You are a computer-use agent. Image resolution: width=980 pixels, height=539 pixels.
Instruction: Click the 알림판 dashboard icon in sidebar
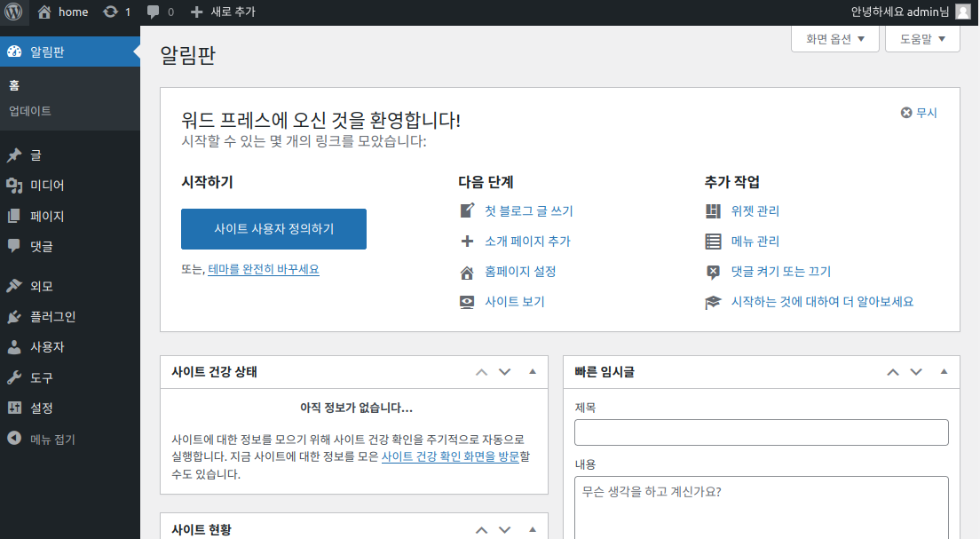14,52
